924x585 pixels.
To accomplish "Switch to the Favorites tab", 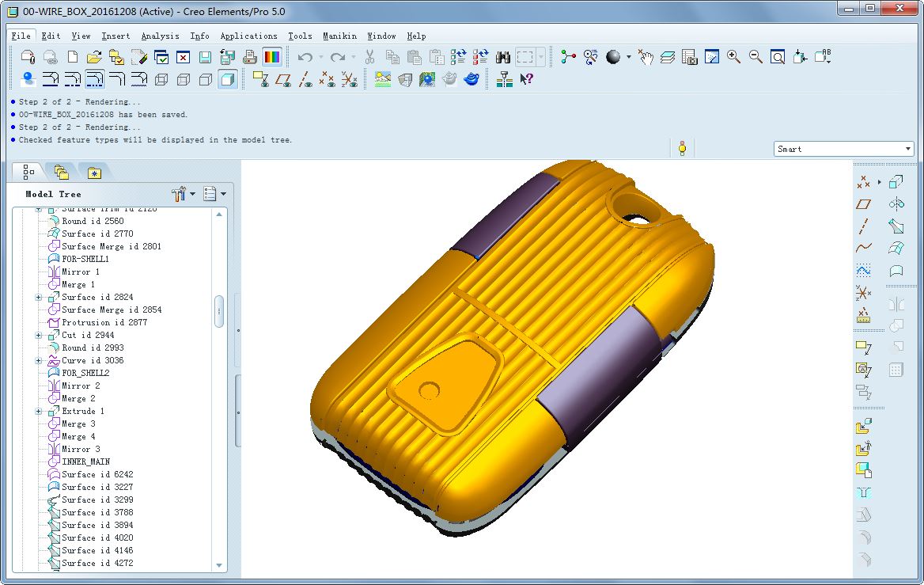I will [x=94, y=173].
